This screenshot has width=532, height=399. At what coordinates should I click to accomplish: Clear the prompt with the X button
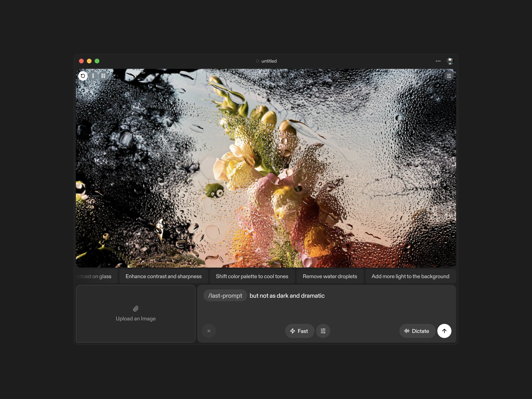click(x=209, y=331)
